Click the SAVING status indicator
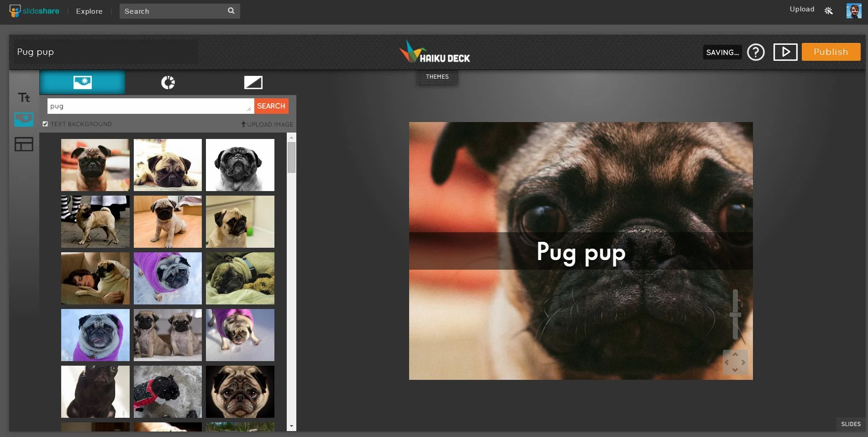868x437 pixels. pos(722,53)
